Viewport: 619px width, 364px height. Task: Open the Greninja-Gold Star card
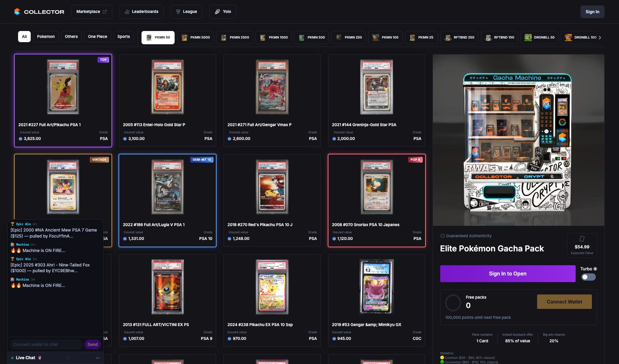(x=377, y=101)
